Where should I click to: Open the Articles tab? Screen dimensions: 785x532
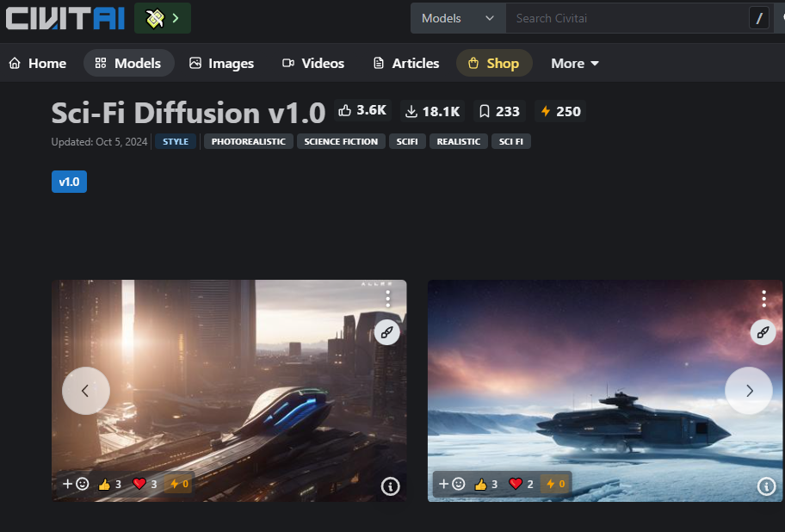coord(406,63)
